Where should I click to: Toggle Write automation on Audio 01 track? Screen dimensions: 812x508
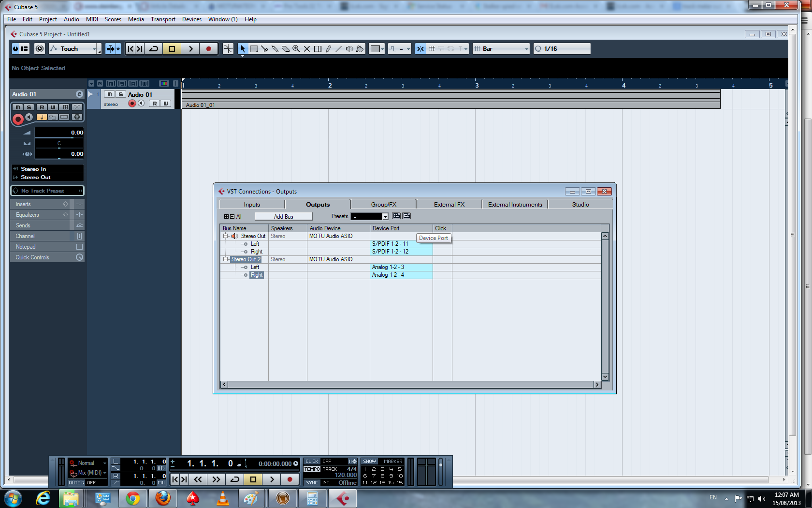pos(166,104)
